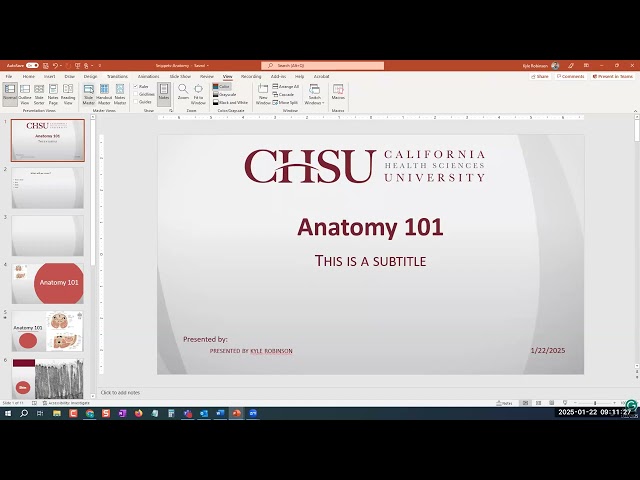Switch to Slide Sorter in status bar

[x=538, y=403]
